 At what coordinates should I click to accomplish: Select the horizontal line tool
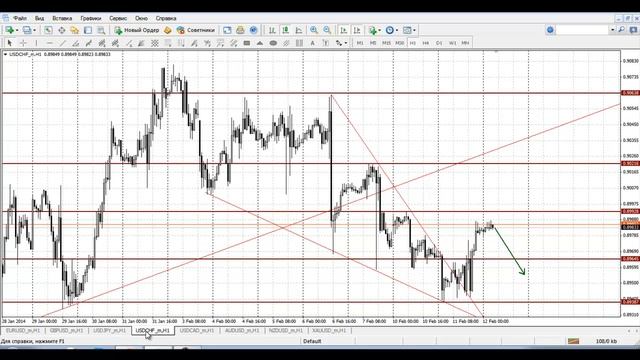coord(49,43)
